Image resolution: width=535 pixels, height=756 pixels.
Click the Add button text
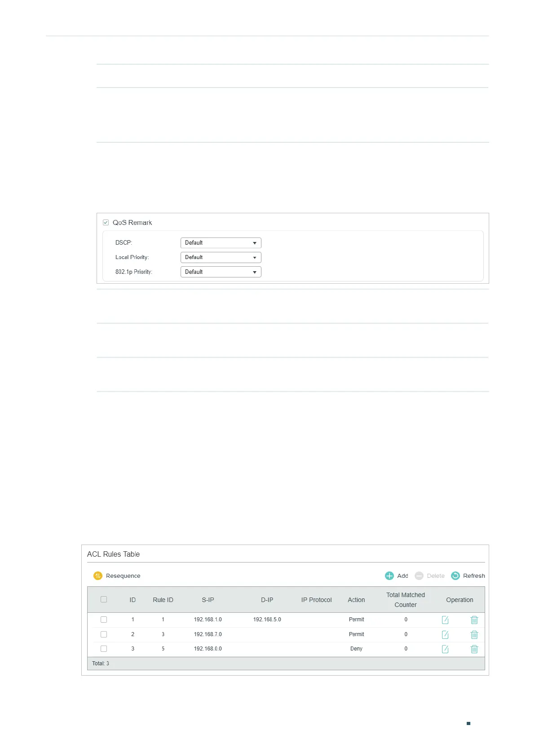click(x=402, y=576)
